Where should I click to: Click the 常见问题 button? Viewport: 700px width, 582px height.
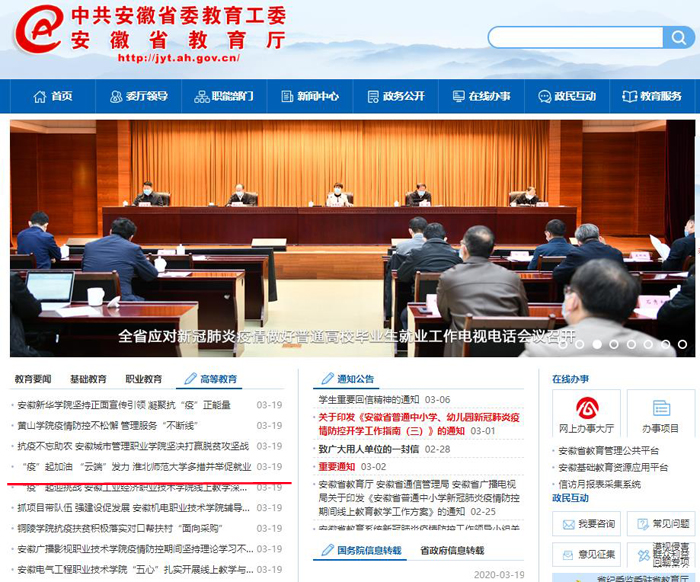[660, 523]
